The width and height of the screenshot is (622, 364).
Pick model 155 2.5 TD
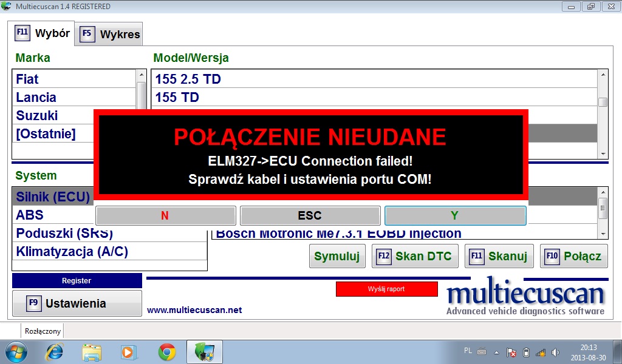click(x=374, y=79)
